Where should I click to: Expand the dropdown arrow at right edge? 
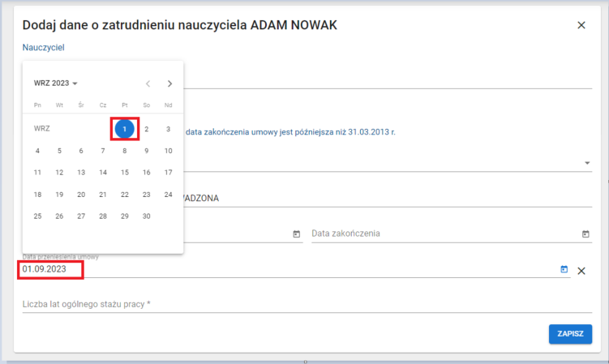pyautogui.click(x=586, y=163)
